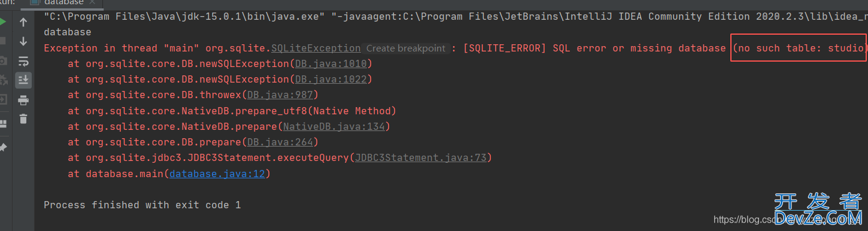Image resolution: width=868 pixels, height=231 pixels.
Task: Click the Clear All trash icon
Action: coord(23,118)
